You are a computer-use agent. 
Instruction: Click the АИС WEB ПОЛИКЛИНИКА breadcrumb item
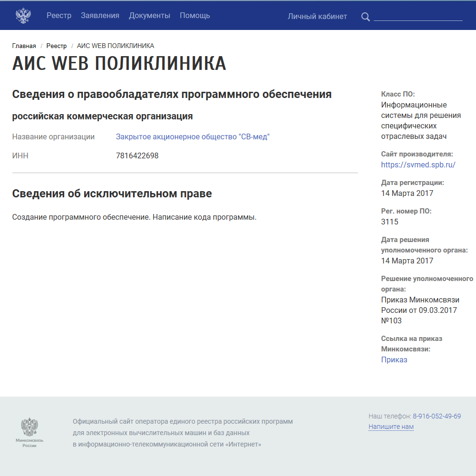pos(116,46)
